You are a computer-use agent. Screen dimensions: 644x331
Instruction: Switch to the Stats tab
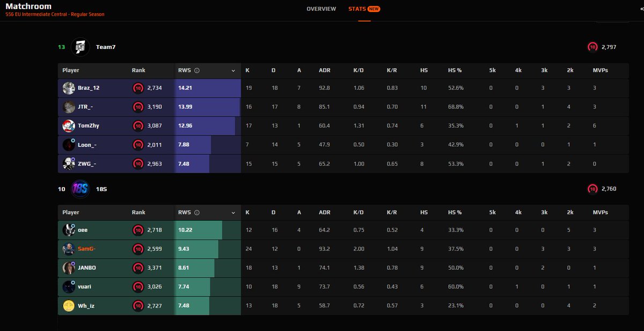364,9
